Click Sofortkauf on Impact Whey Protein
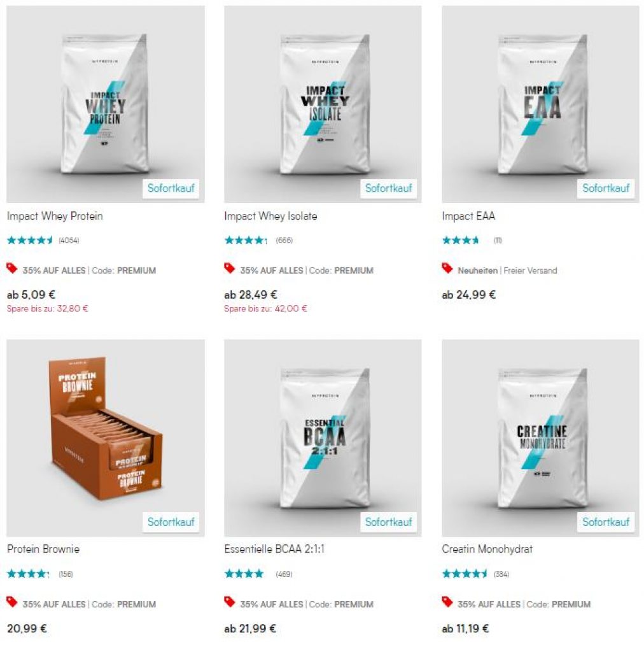This screenshot has width=644, height=652. tap(171, 188)
